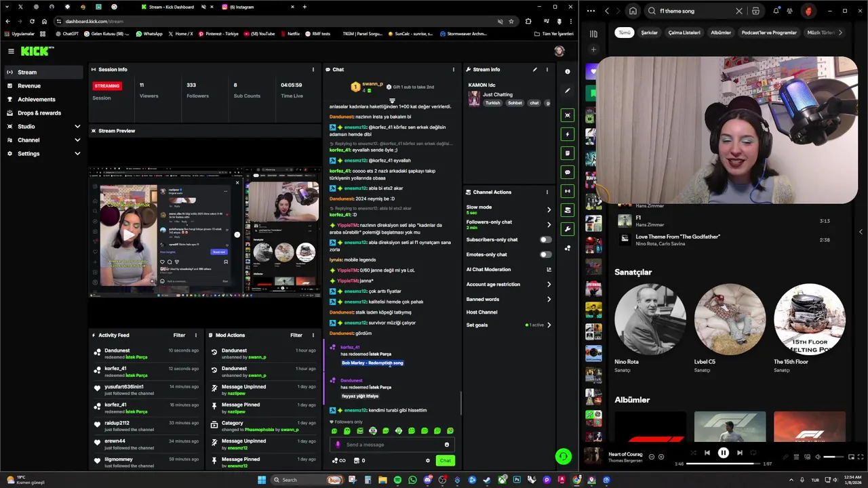Click the browser address bar
The height and width of the screenshot is (488, 868).
coord(278,21)
